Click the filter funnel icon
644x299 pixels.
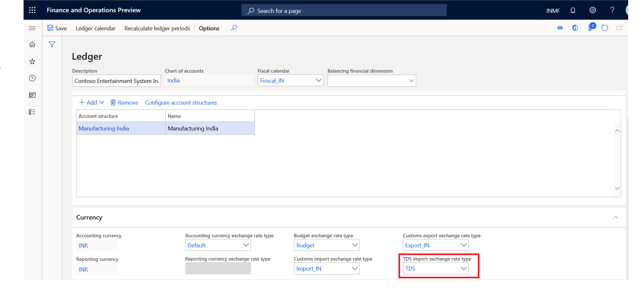tap(52, 44)
